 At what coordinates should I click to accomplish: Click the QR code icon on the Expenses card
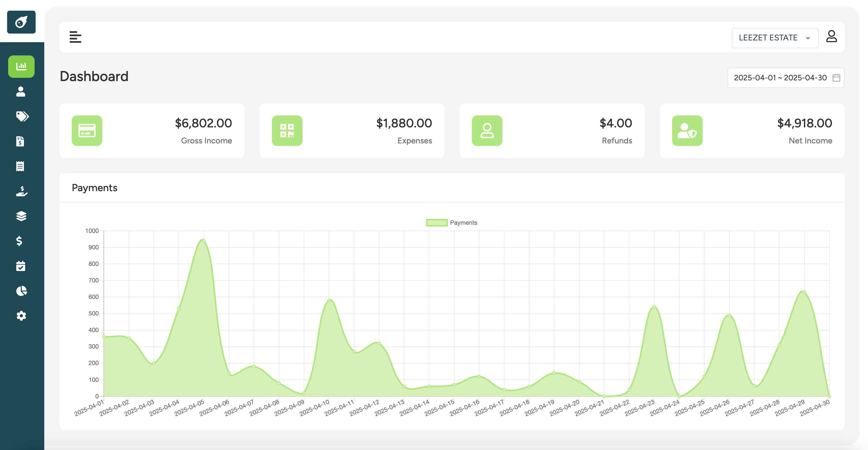point(287,131)
